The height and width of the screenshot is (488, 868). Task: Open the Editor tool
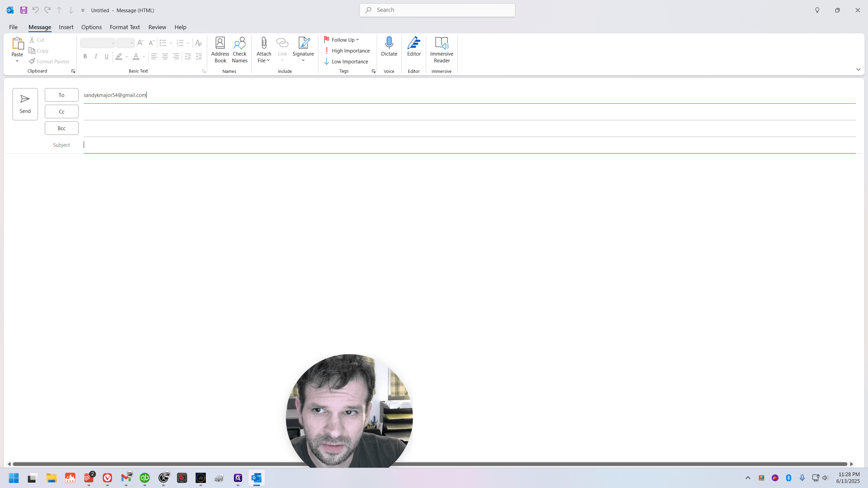tap(414, 47)
